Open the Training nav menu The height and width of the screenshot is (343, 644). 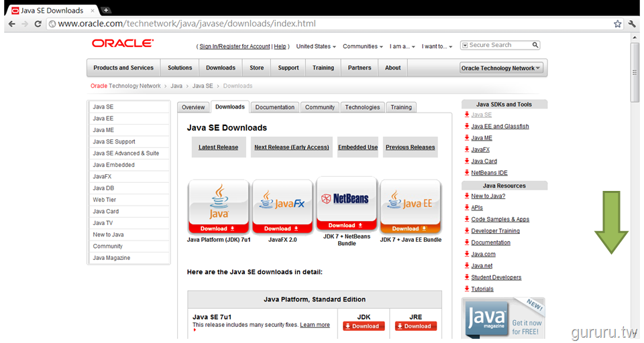click(x=323, y=68)
